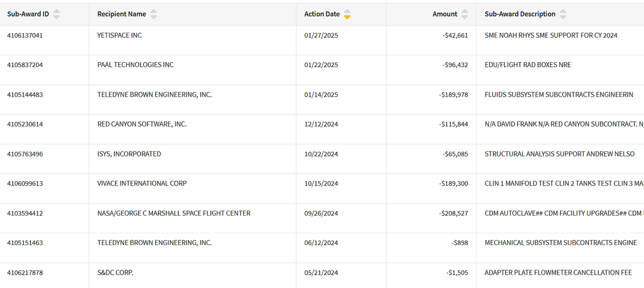
Task: Sort Action Date ascending with up arrow
Action: pyautogui.click(x=347, y=11)
